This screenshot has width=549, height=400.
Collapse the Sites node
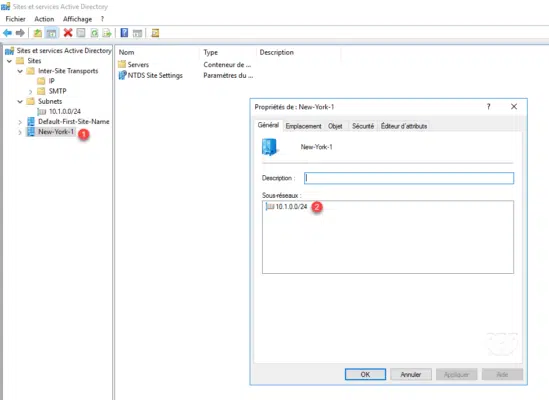click(x=9, y=61)
